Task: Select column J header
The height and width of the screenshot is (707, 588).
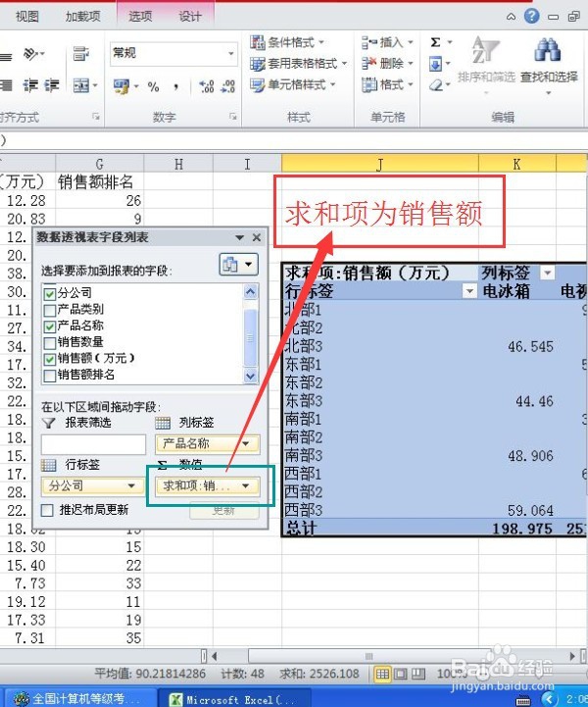Action: 380,164
